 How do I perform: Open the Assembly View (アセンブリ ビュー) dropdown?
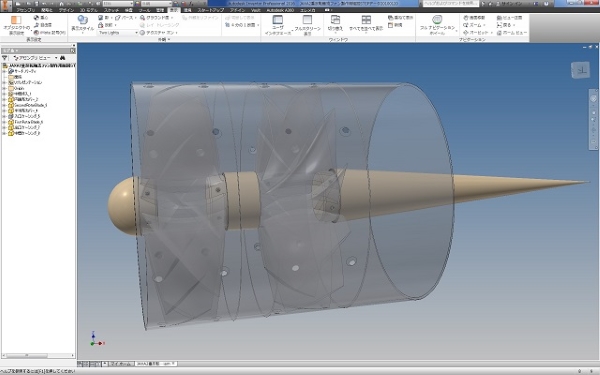[x=35, y=58]
